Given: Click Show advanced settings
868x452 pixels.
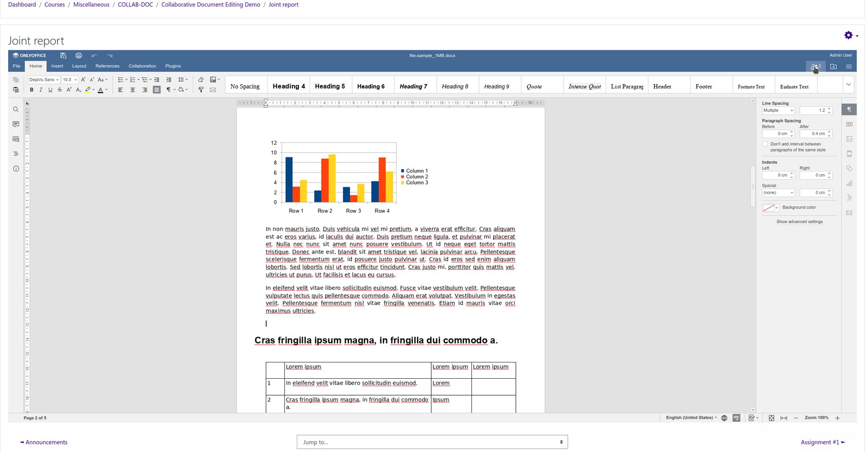Looking at the screenshot, I should [x=800, y=222].
